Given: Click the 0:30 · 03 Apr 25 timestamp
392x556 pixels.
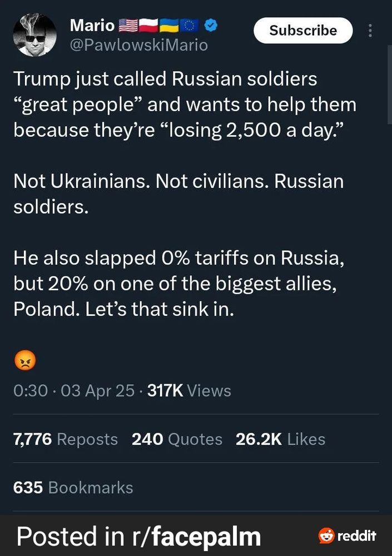Looking at the screenshot, I should tap(74, 391).
